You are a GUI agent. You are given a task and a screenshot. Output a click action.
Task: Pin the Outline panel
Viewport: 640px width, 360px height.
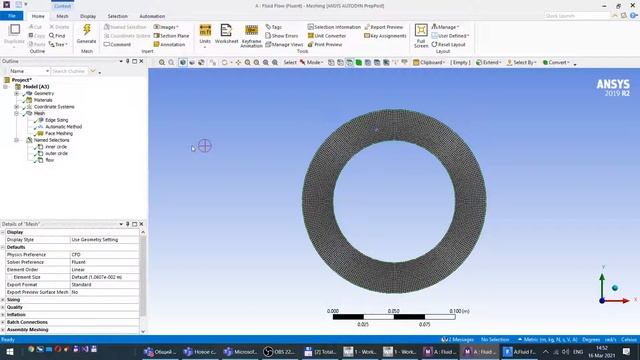[127, 61]
